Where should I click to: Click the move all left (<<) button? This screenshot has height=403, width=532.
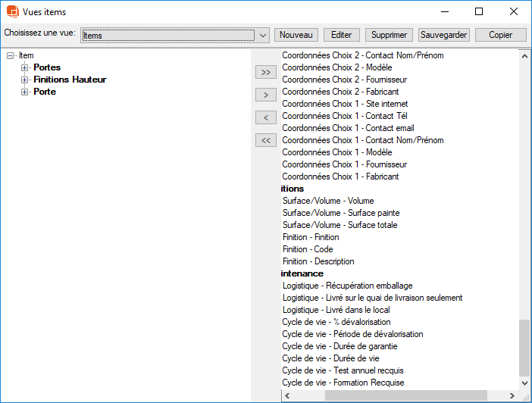pyautogui.click(x=265, y=140)
